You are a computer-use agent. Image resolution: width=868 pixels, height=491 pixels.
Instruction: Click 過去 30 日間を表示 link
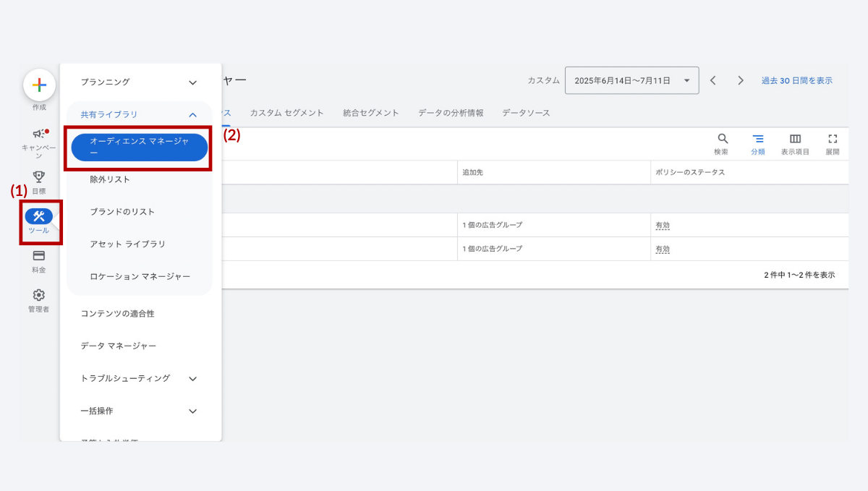(797, 80)
